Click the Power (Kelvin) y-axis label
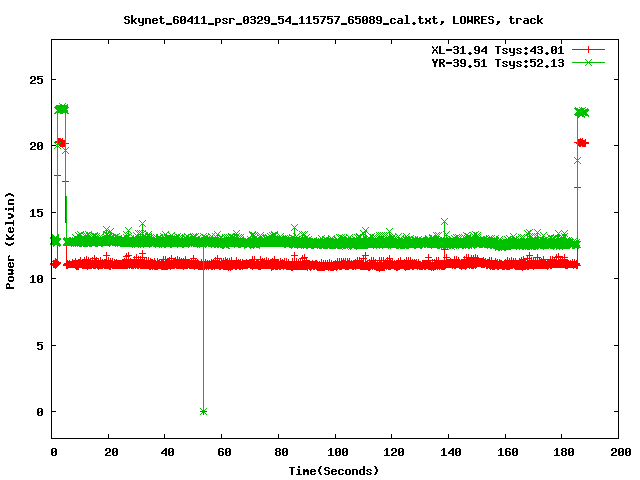Image resolution: width=640 pixels, height=480 pixels. [x=10, y=241]
